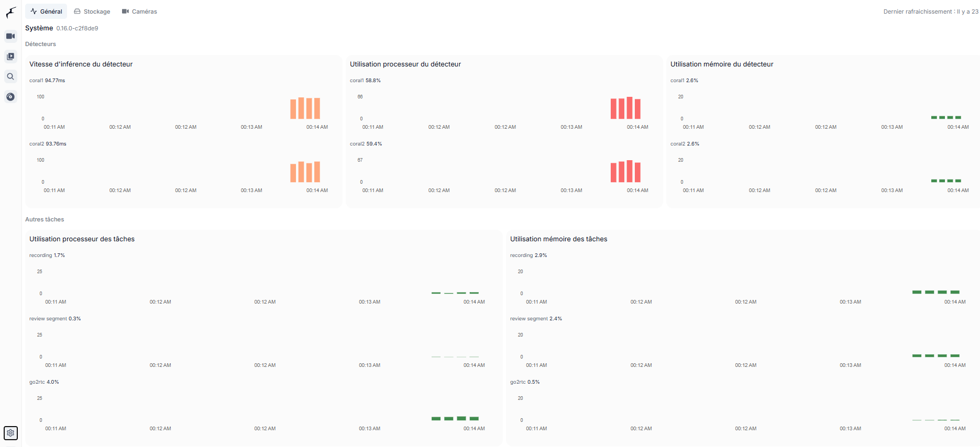Open the Explore search icon in sidebar

click(x=10, y=76)
